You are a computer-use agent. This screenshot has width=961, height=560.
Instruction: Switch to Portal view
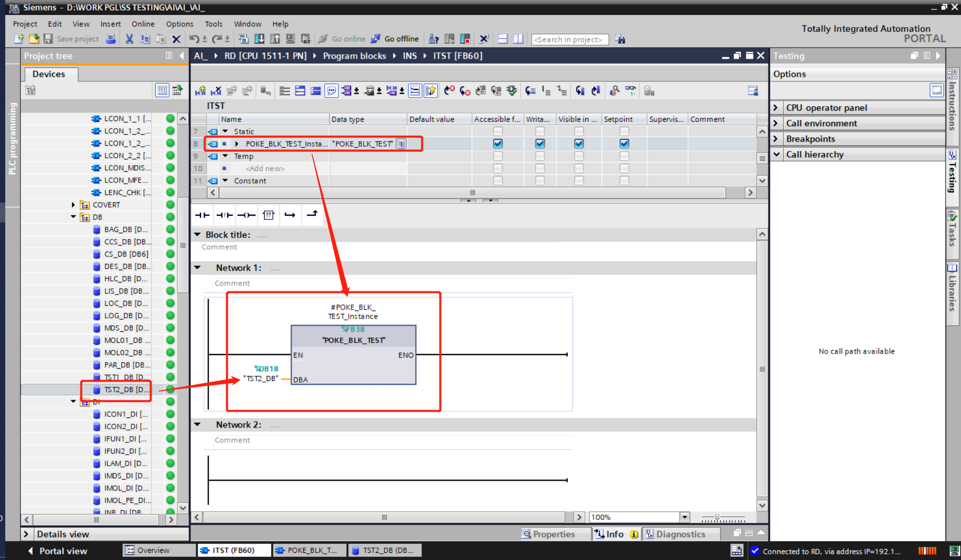click(57, 551)
